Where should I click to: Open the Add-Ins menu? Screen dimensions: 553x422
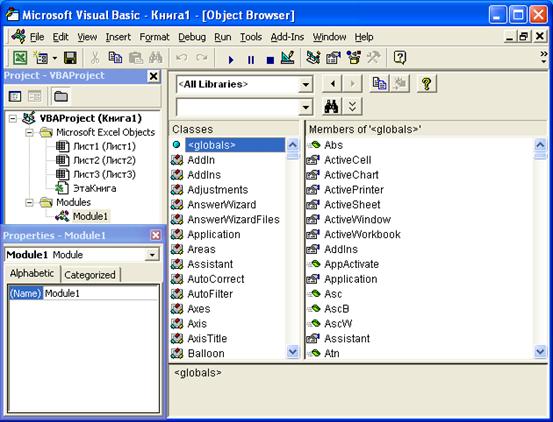[x=287, y=37]
